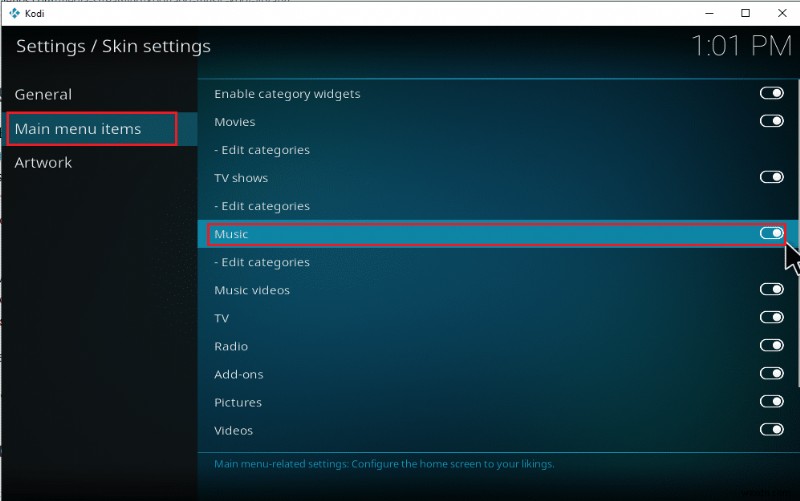Image resolution: width=800 pixels, height=501 pixels.
Task: Toggle the Enable category widgets switch
Action: (771, 93)
